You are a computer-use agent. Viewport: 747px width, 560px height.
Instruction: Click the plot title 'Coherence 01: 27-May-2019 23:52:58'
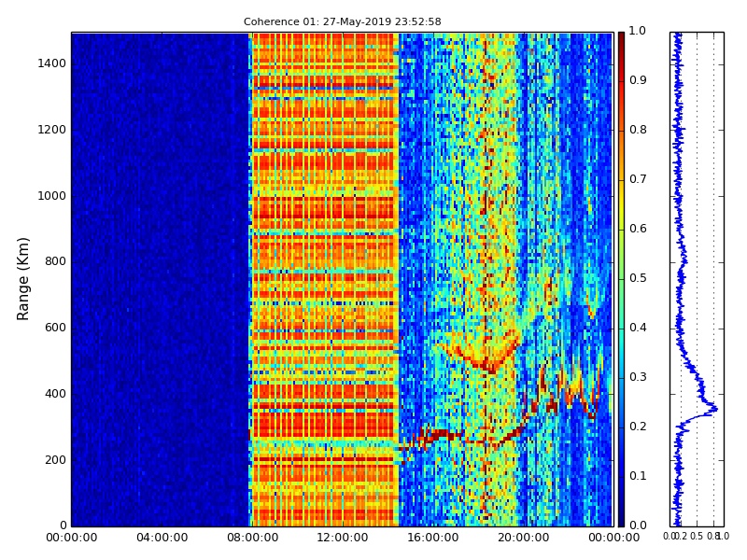coord(342,21)
